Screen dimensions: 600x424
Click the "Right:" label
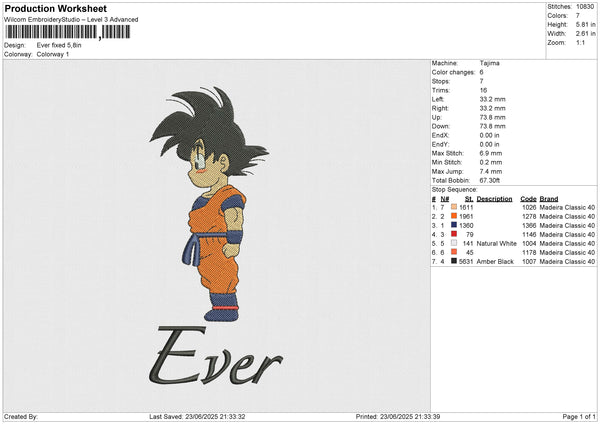click(440, 108)
